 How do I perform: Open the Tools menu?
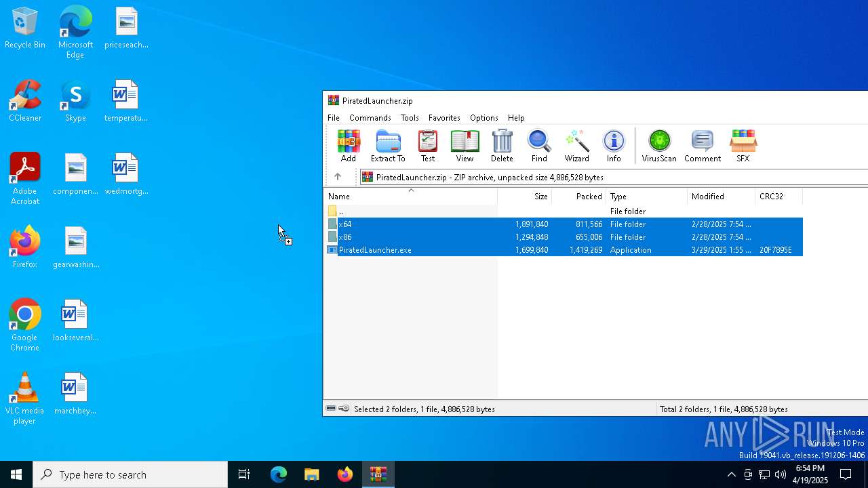410,118
